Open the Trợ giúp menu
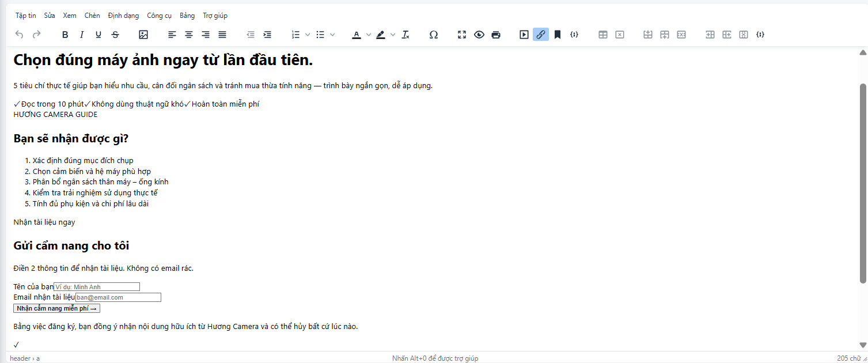The height and width of the screenshot is (363, 868). coord(215,16)
